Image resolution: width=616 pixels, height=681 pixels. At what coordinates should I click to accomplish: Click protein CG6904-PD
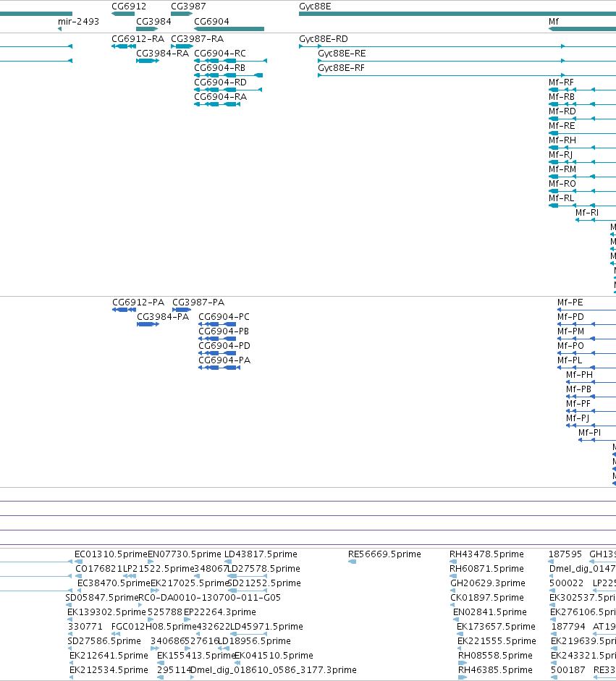224,346
